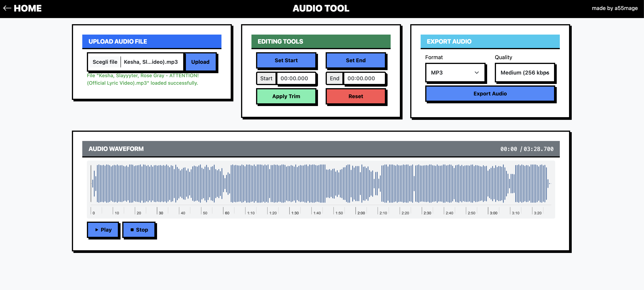644x290 pixels.
Task: Click the back arrow next to HOME
Action: [7, 8]
